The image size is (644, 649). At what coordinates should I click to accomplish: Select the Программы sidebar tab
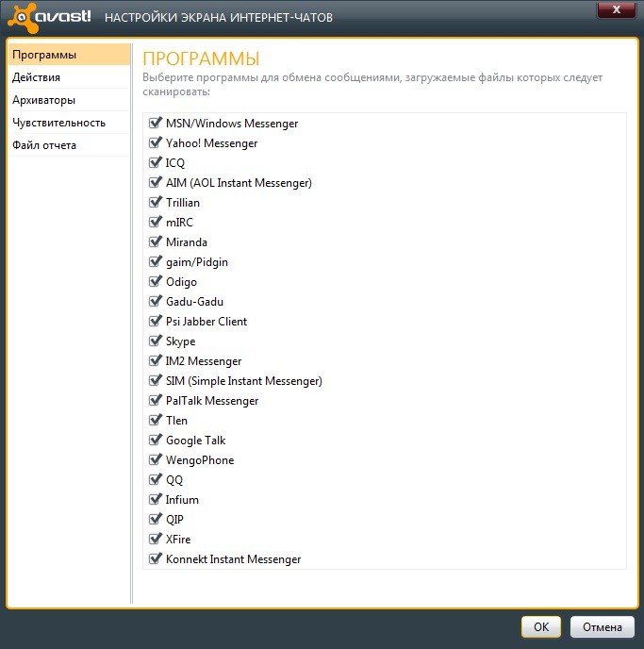[69, 55]
